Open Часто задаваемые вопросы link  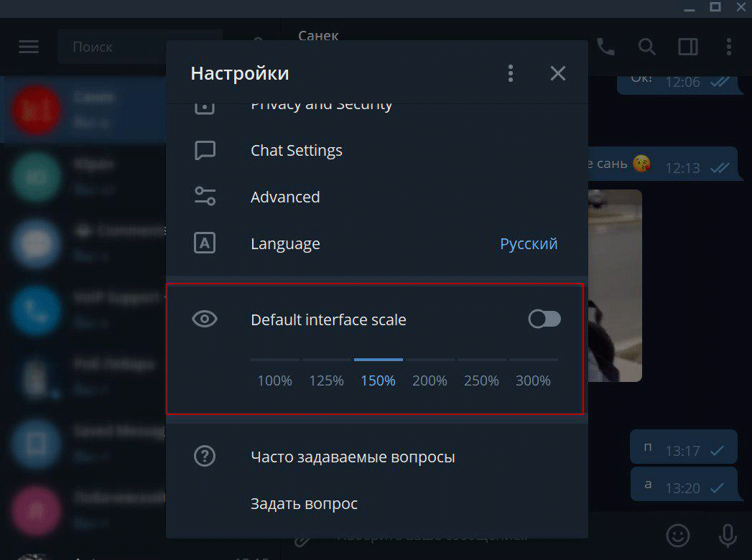[x=353, y=457]
